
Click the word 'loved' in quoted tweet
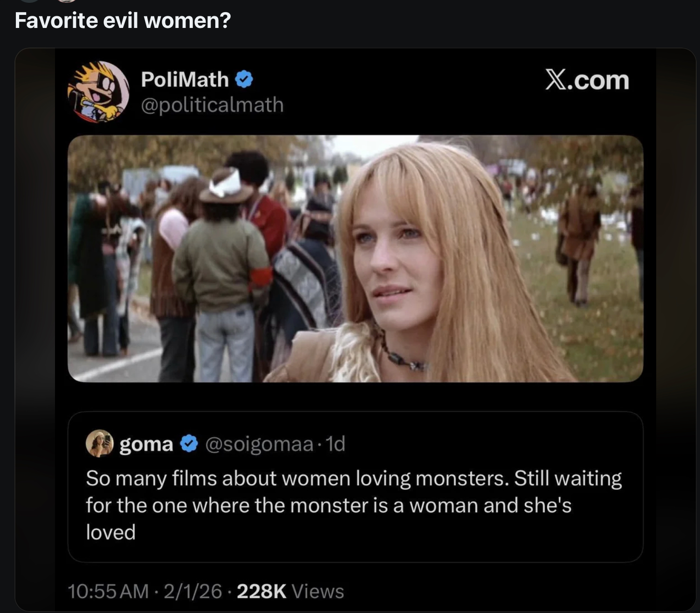[110, 532]
